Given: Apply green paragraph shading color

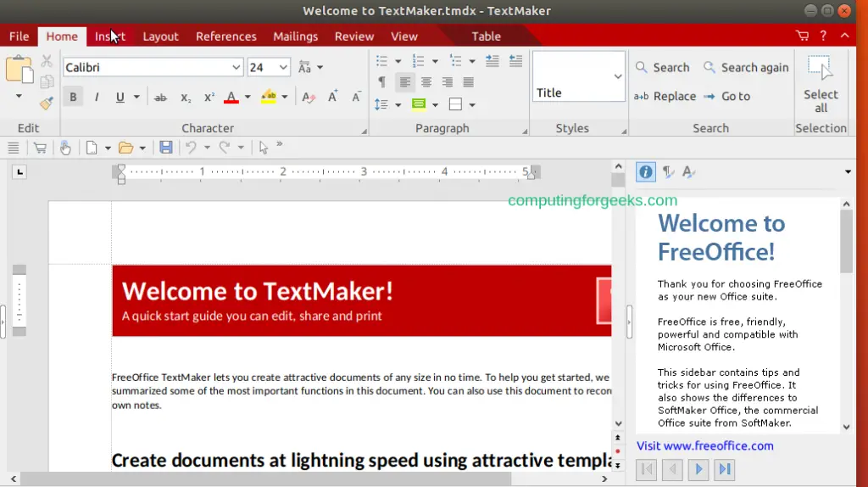Looking at the screenshot, I should click(x=419, y=104).
